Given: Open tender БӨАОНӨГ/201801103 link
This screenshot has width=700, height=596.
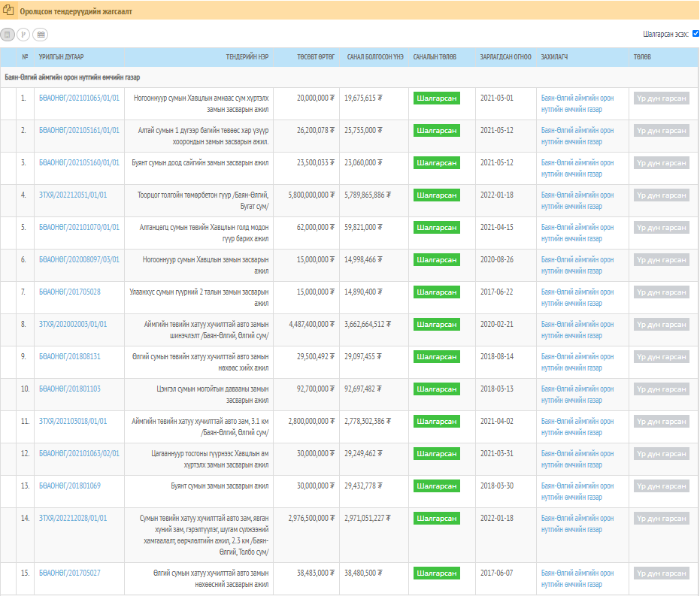Looking at the screenshot, I should 70,389.
